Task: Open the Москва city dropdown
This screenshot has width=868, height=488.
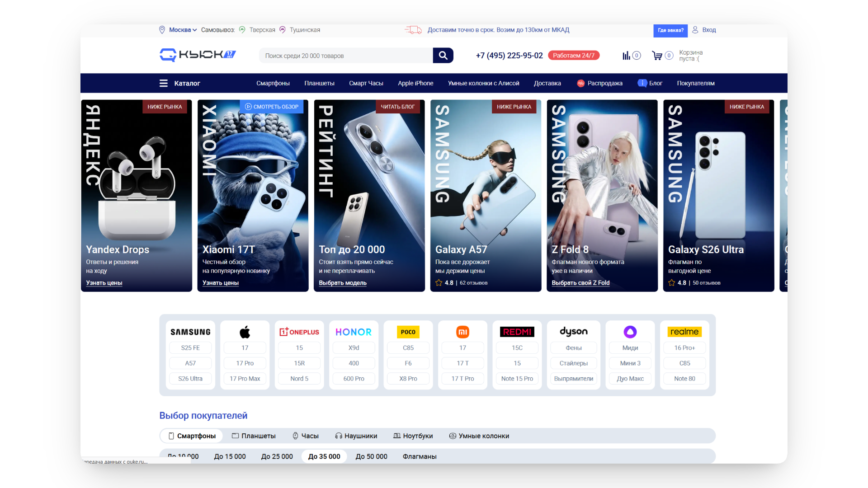Action: click(183, 30)
